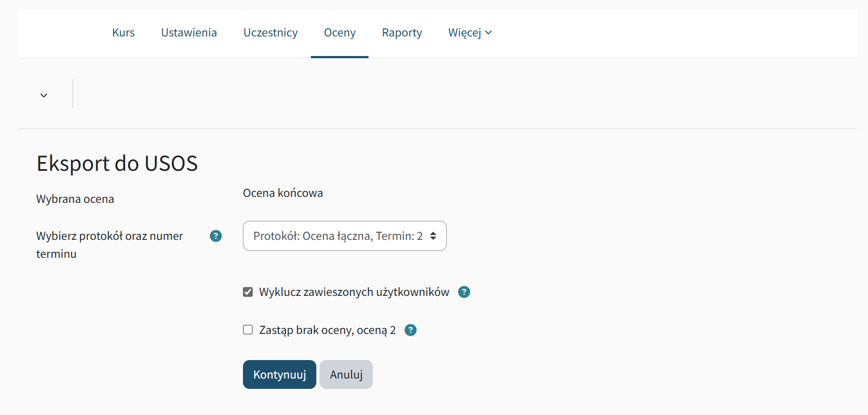The width and height of the screenshot is (868, 415).
Task: Enable Zastąp brak oceny, oceną 2
Action: point(248,329)
